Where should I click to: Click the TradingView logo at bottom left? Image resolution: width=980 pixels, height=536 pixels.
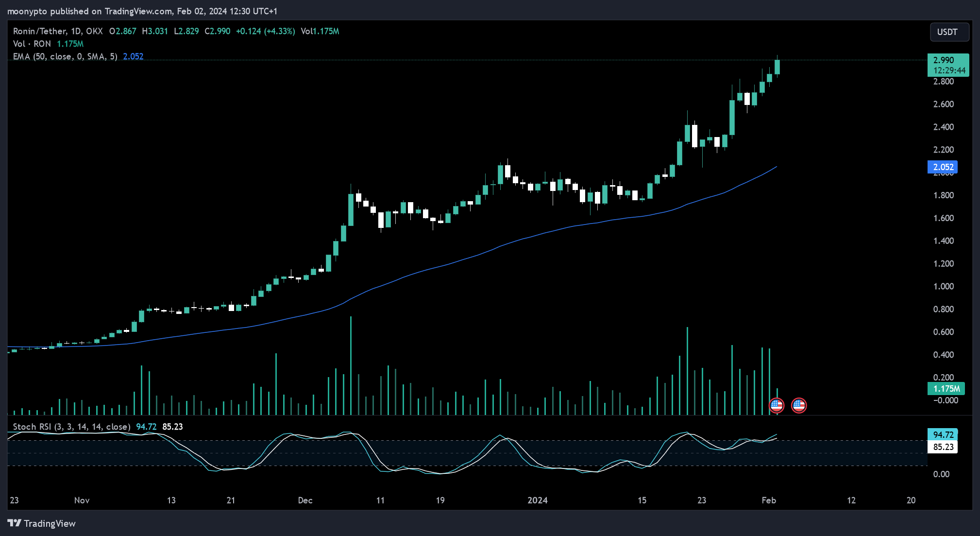pyautogui.click(x=42, y=523)
